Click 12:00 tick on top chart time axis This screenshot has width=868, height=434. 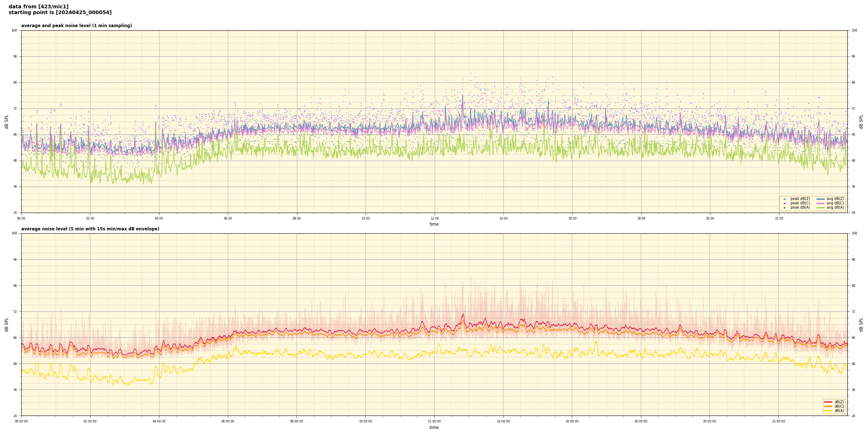click(434, 218)
